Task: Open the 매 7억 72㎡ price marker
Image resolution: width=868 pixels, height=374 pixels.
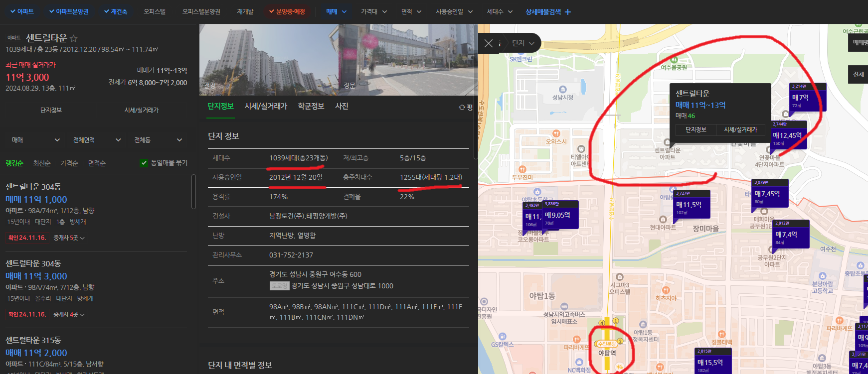Action: pyautogui.click(x=808, y=97)
